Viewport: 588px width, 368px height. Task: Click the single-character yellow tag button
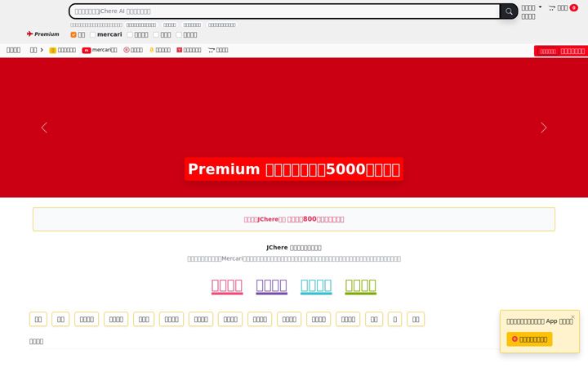[x=395, y=319]
